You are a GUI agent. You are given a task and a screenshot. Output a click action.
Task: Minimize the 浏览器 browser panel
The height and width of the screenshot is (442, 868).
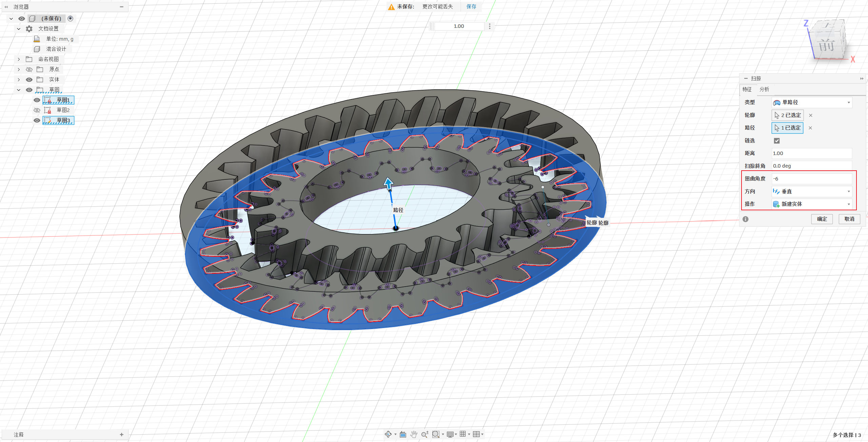pyautogui.click(x=121, y=7)
